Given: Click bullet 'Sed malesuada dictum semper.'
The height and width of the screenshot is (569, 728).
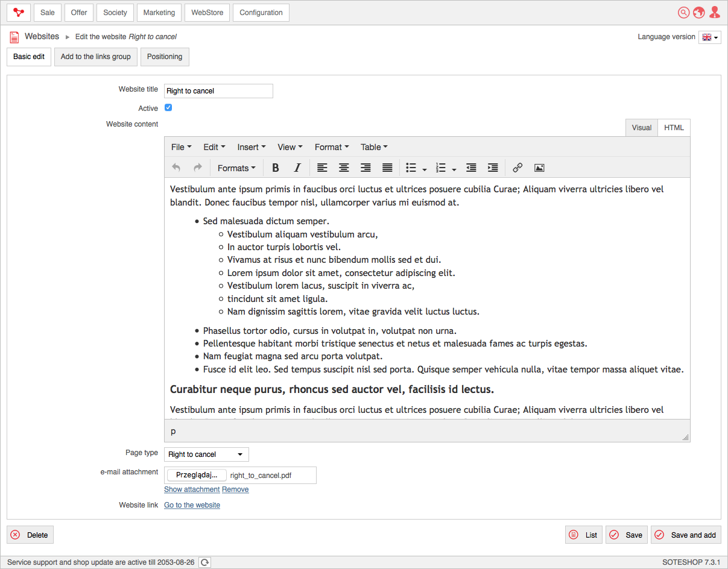Looking at the screenshot, I should (266, 221).
